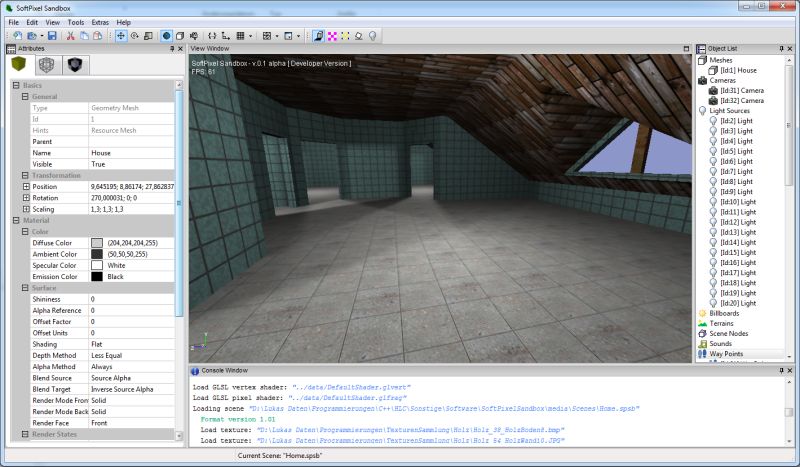Collapse the Material section
This screenshot has width=800, height=467.
coord(16,220)
